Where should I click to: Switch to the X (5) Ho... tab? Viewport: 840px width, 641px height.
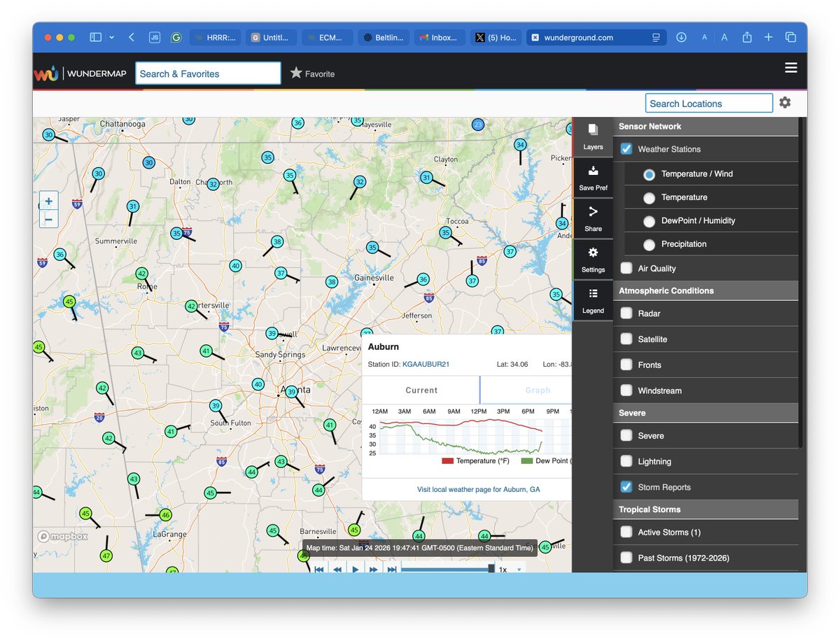point(496,37)
